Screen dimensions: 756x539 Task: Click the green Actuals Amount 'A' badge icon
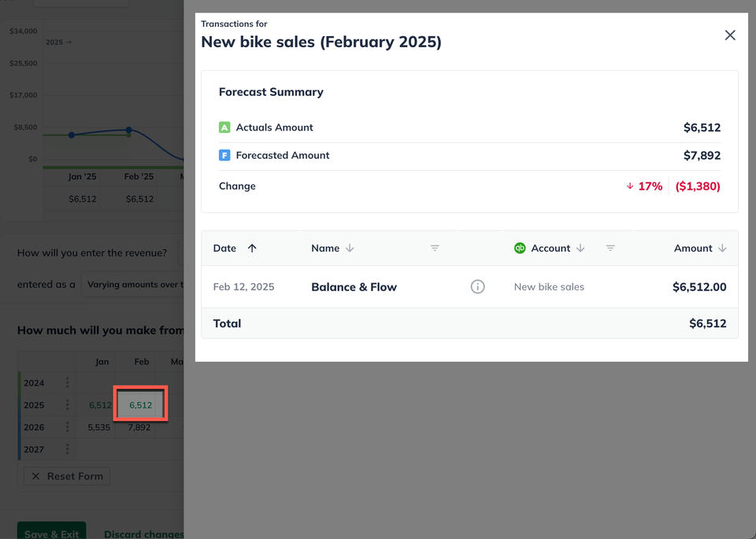pyautogui.click(x=224, y=127)
